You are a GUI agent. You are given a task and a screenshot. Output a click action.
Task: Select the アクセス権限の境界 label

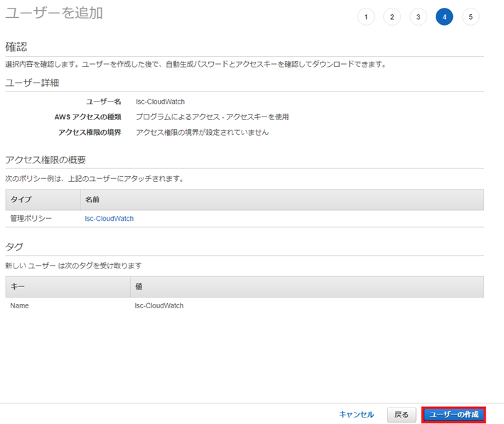[90, 132]
